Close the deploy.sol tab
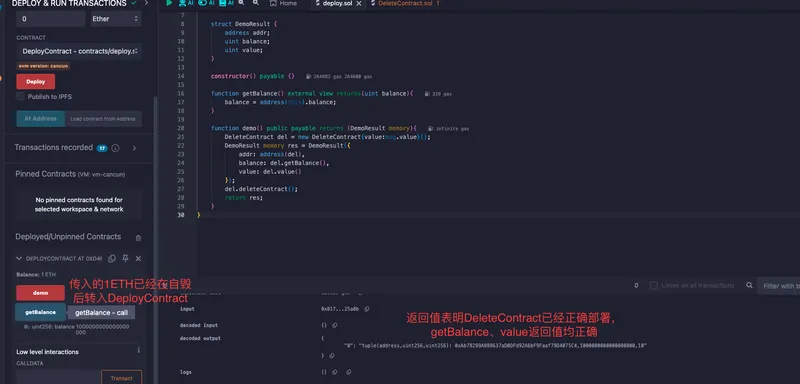This screenshot has width=800, height=384. point(359,4)
